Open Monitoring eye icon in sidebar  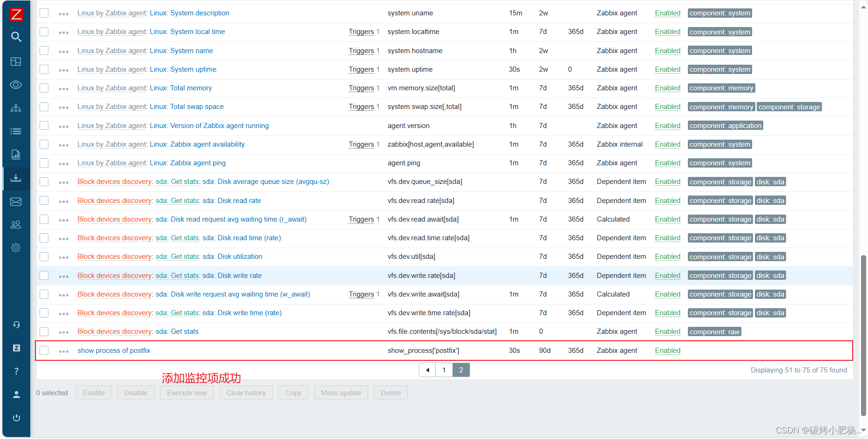click(x=16, y=85)
